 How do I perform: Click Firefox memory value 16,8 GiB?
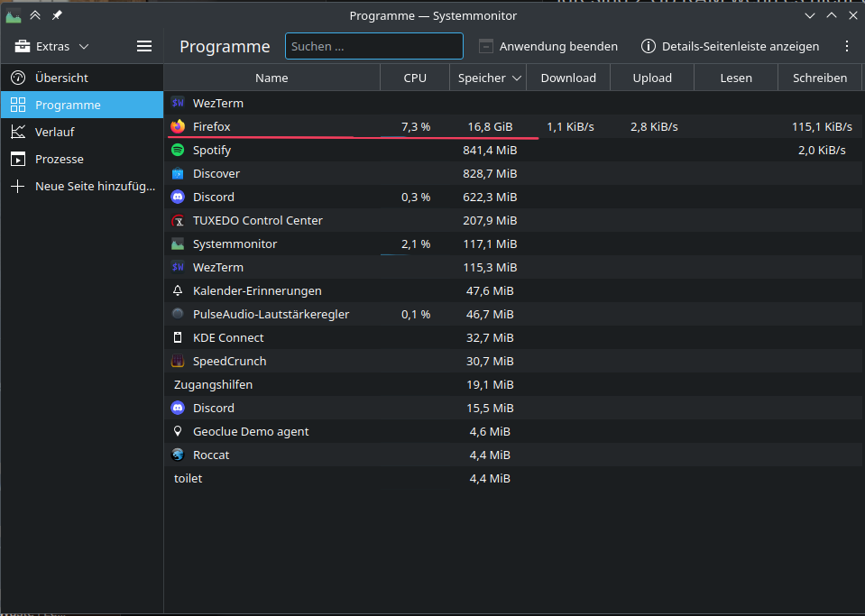click(490, 126)
